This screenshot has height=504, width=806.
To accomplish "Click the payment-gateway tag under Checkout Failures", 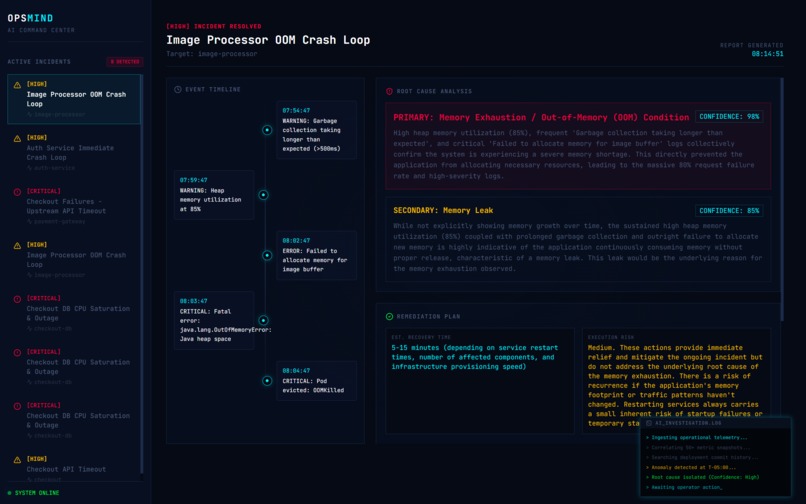I will pyautogui.click(x=59, y=222).
